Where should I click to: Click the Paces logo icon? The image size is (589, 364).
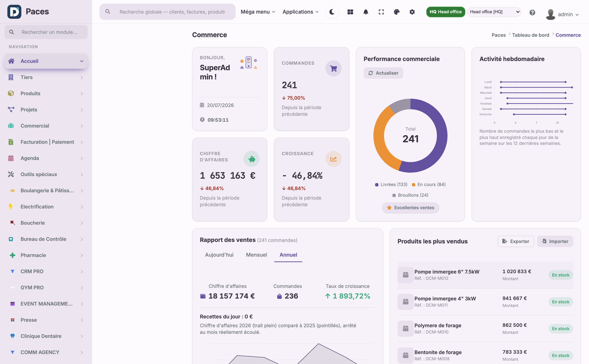click(x=14, y=12)
